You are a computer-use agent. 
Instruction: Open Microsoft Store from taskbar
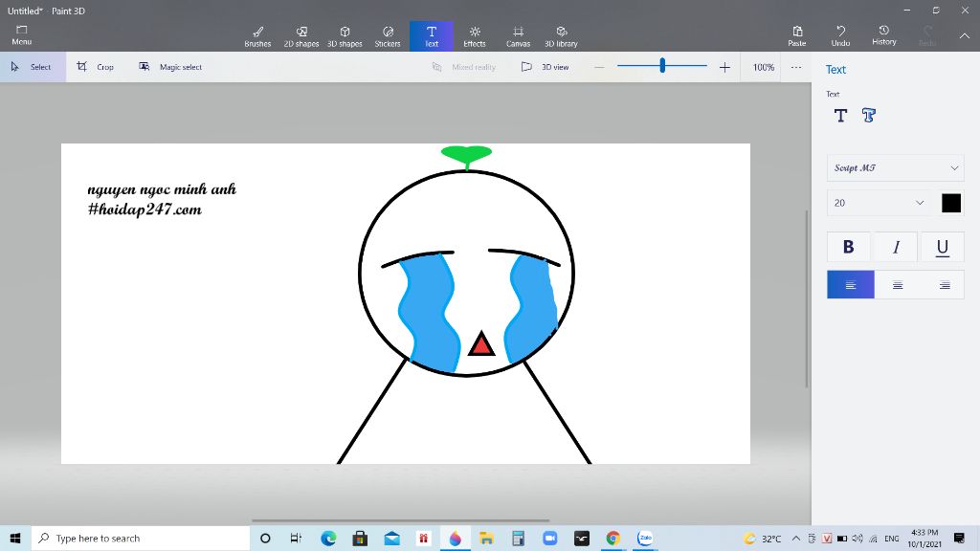pos(360,538)
